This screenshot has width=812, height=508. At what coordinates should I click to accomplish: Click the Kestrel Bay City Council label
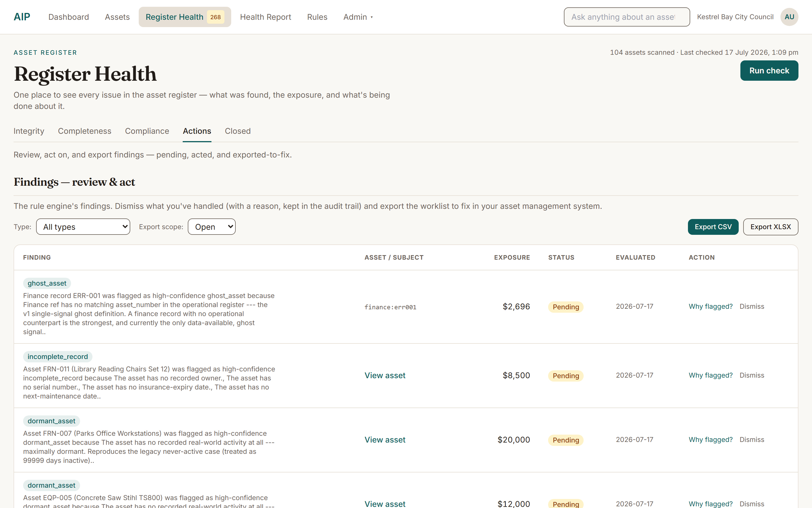point(735,17)
